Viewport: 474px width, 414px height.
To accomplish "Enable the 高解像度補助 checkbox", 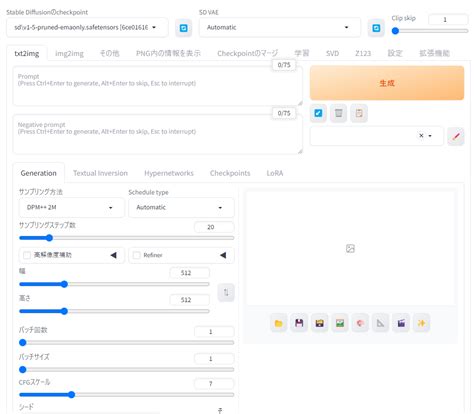I will click(27, 255).
